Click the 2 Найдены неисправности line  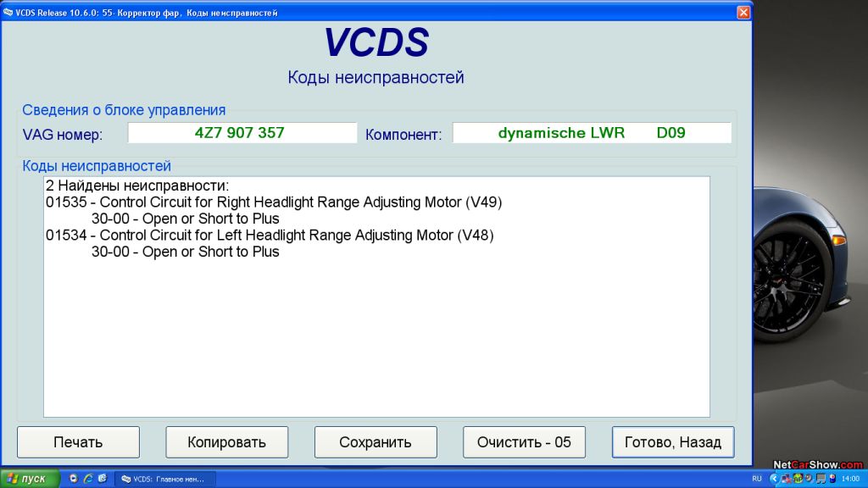[x=137, y=186]
